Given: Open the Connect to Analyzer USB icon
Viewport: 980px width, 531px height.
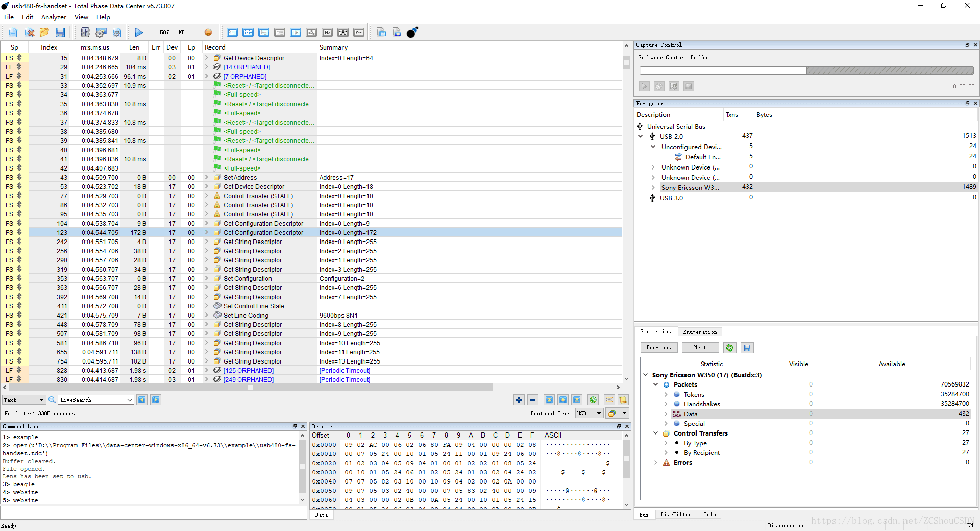Looking at the screenshot, I should tap(85, 33).
